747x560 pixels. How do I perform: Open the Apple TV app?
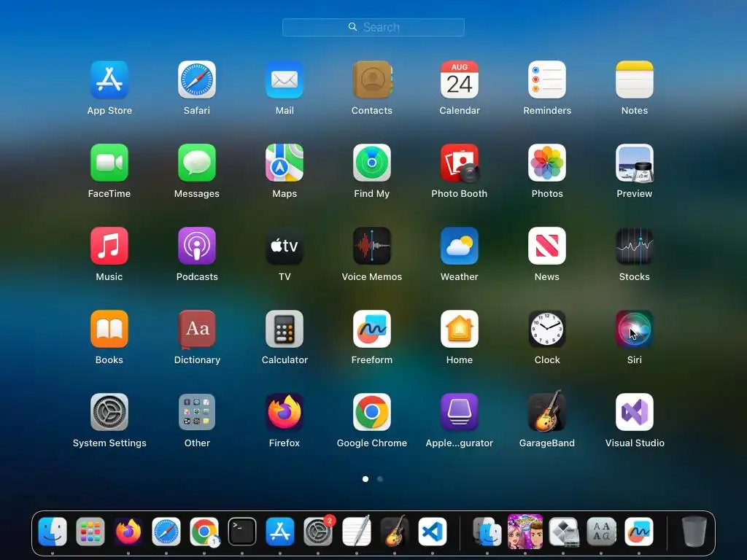pos(285,246)
